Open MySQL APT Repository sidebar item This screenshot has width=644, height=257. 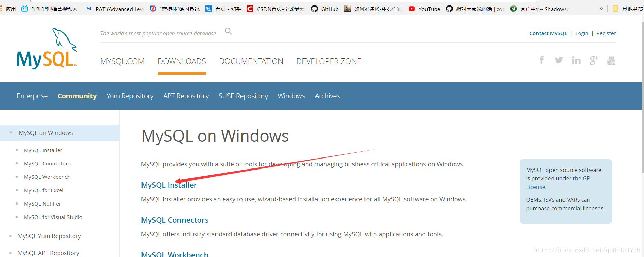coord(48,253)
